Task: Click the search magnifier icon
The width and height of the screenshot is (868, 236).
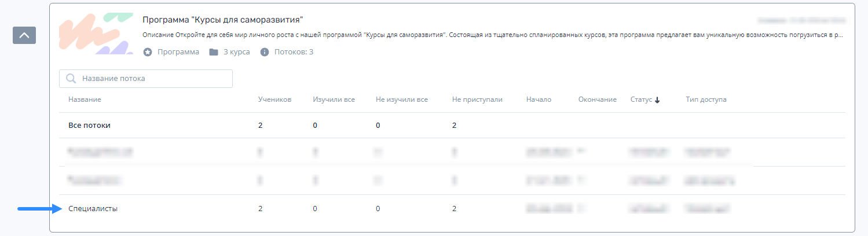Action: tap(72, 79)
